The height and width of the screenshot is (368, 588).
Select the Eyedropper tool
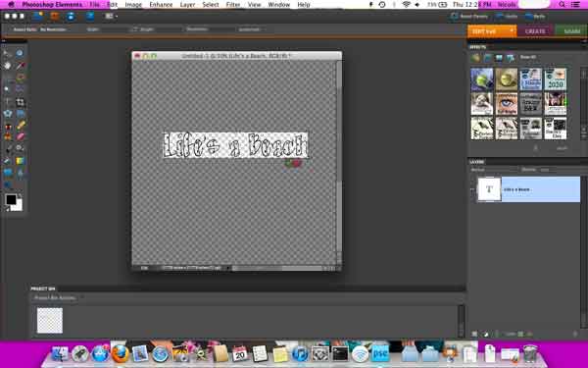pos(20,66)
